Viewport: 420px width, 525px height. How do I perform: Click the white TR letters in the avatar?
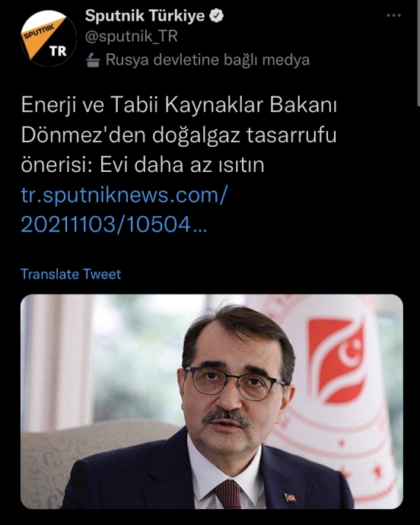pyautogui.click(x=59, y=51)
